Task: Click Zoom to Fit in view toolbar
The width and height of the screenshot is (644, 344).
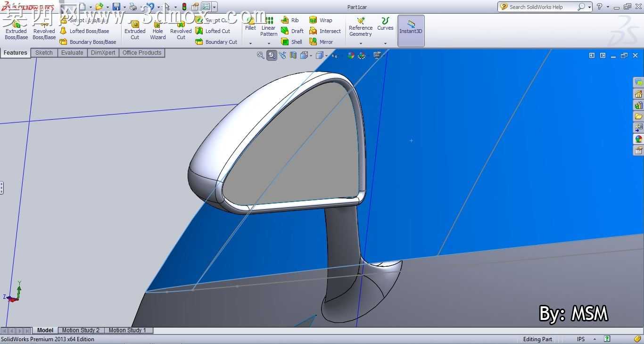Action: [260, 55]
